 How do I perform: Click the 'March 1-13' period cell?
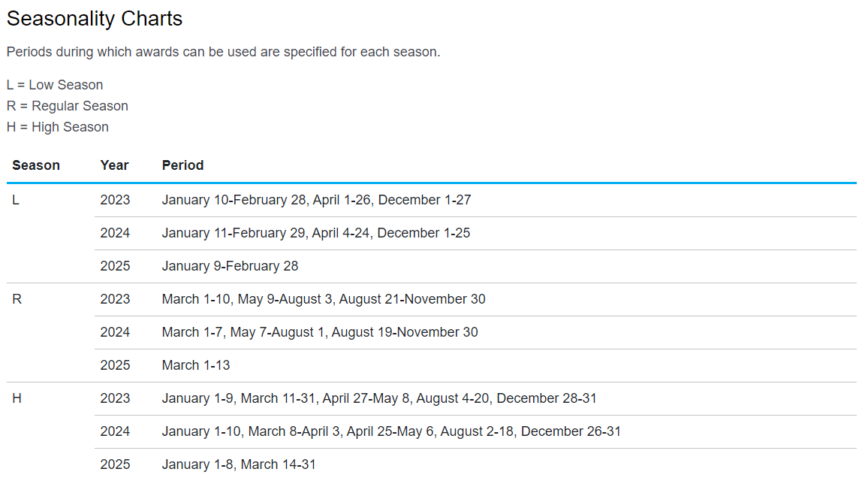(x=196, y=365)
